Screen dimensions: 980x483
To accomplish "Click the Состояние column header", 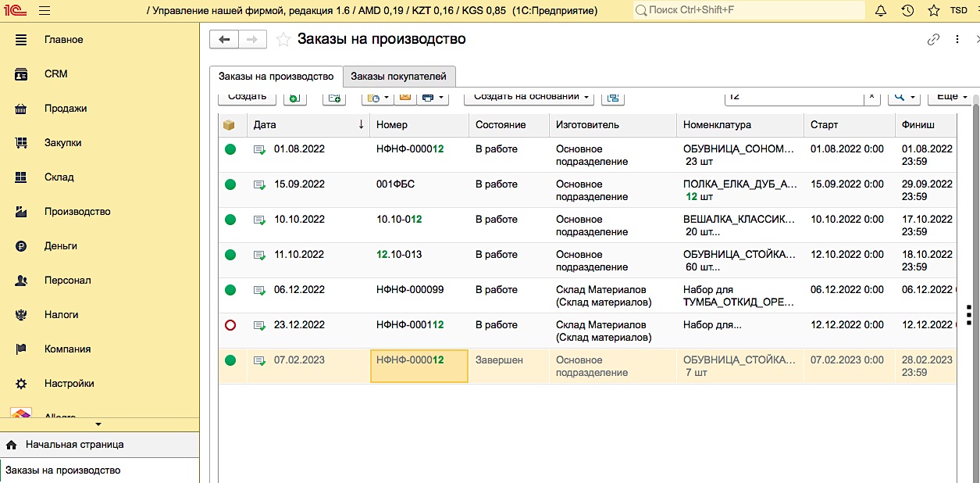I will click(509, 125).
